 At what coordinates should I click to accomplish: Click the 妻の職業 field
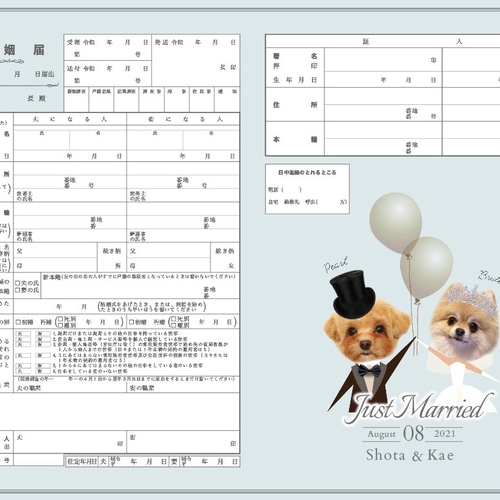(183, 388)
